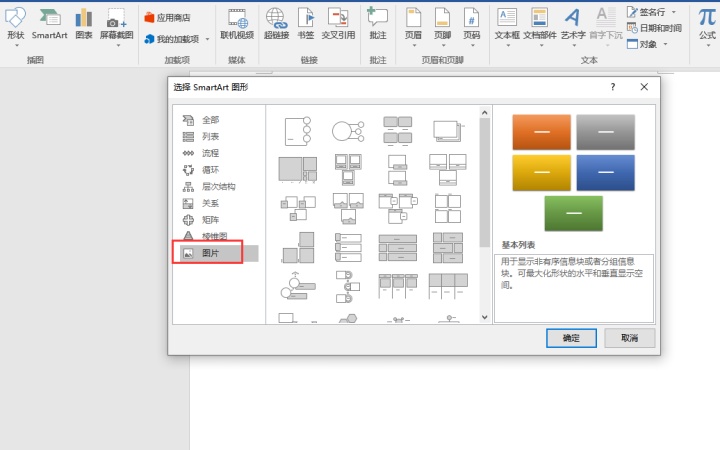The image size is (720, 450).
Task: Open the Screenshot (屏幕截图) tool
Action: pyautogui.click(x=117, y=25)
